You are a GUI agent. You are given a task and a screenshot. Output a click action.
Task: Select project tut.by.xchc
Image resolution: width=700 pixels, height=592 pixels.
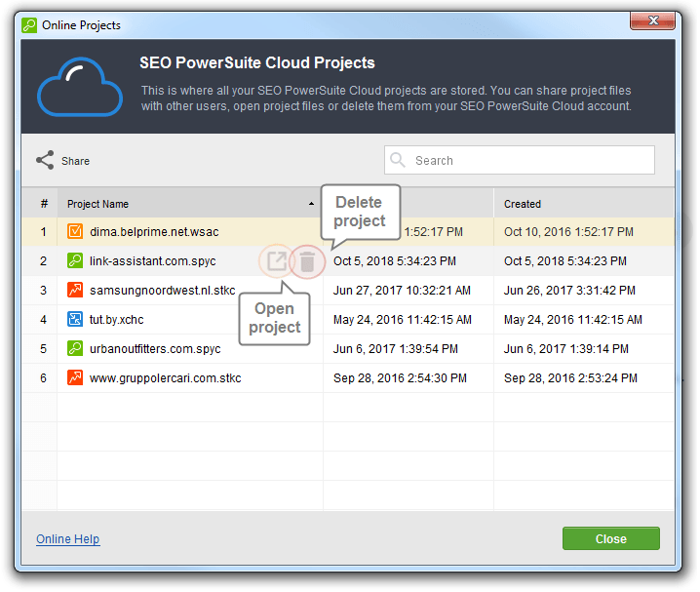pos(117,320)
